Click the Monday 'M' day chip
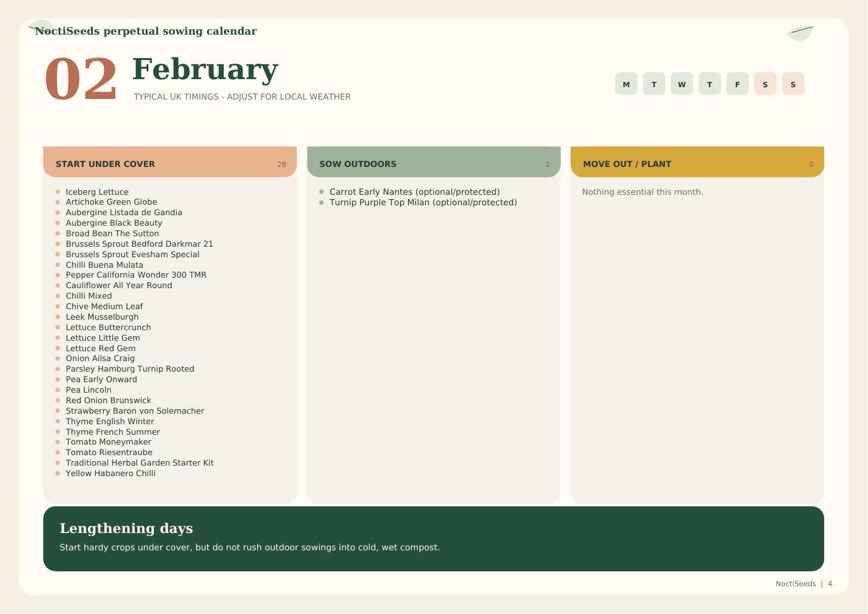868x614 pixels. [x=626, y=84]
